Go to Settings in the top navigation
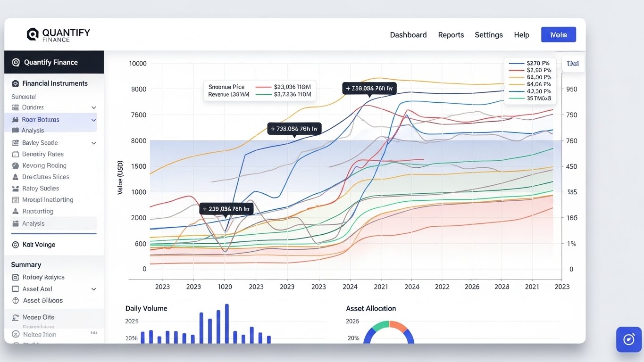Image resolution: width=644 pixels, height=362 pixels. (x=488, y=35)
